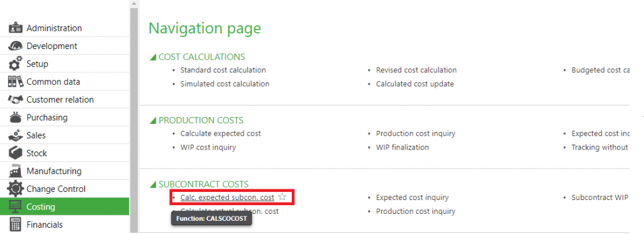Image resolution: width=644 pixels, height=234 pixels.
Task: Toggle favorite star beside Calc. expected subcon. cost
Action: (x=282, y=197)
